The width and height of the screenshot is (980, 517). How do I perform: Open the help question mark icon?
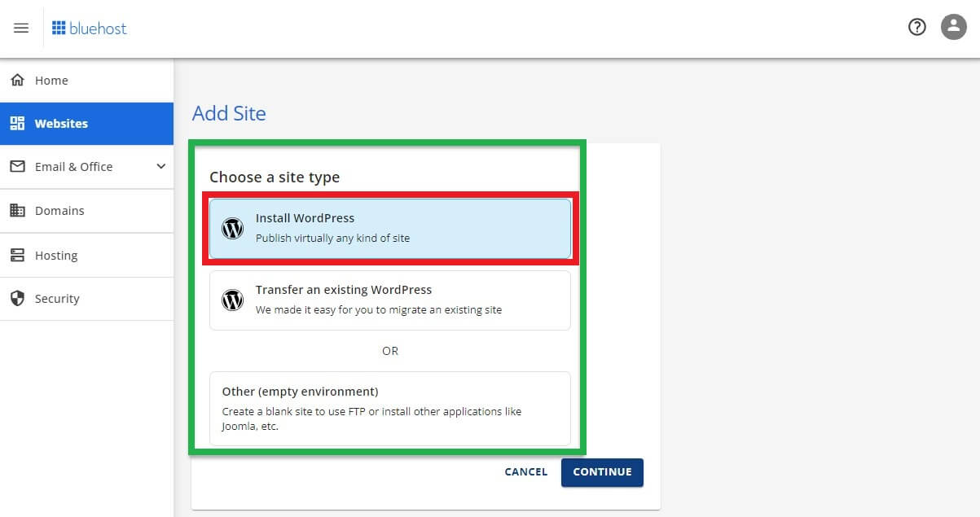(917, 27)
